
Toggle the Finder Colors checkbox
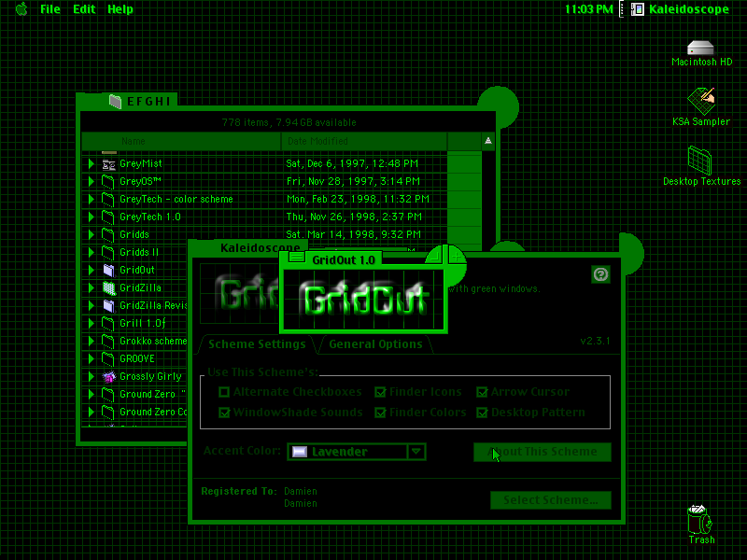click(380, 413)
